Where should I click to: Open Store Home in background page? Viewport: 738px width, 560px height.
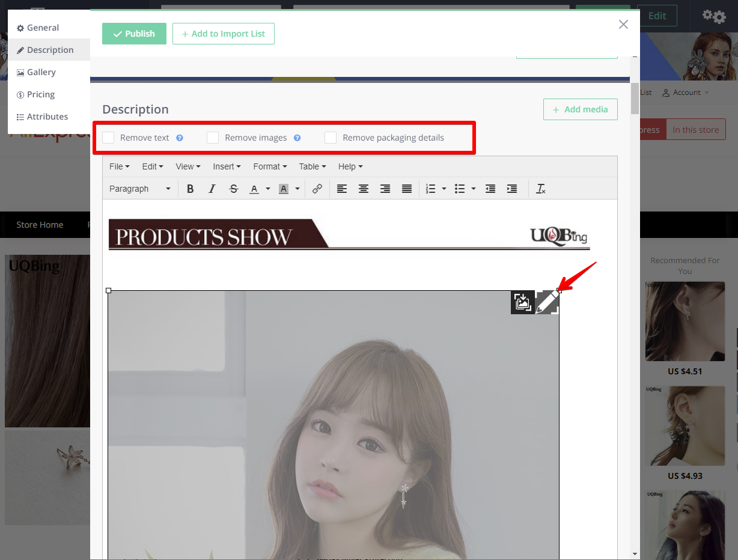click(x=40, y=225)
